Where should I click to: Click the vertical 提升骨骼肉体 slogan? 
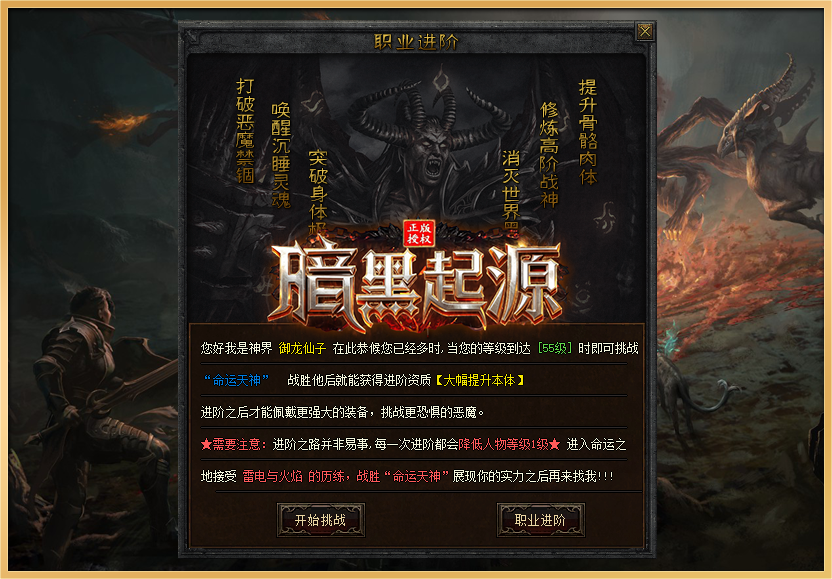click(x=588, y=132)
